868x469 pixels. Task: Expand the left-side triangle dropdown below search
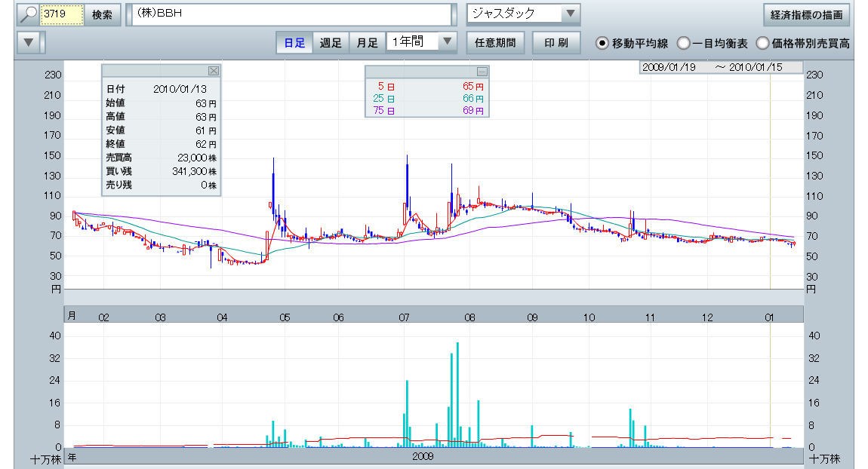coord(29,42)
